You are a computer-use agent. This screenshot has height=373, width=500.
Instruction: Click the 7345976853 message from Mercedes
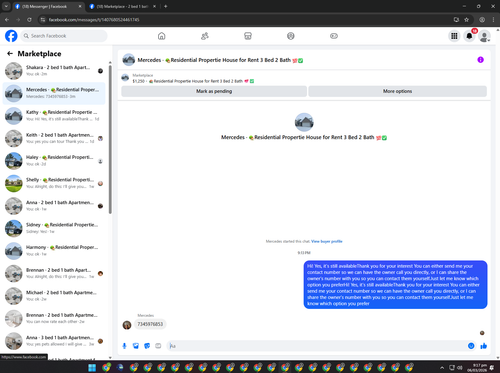(x=150, y=324)
